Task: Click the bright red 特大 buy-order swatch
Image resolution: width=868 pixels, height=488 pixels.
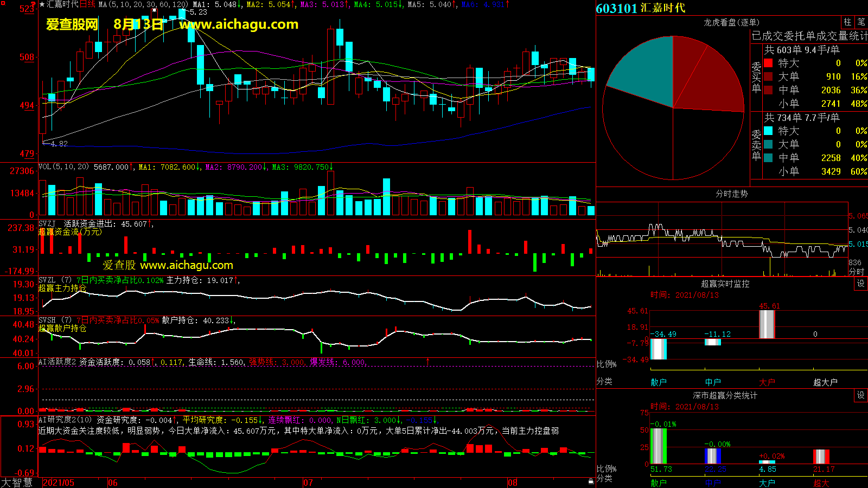Action: coord(768,63)
